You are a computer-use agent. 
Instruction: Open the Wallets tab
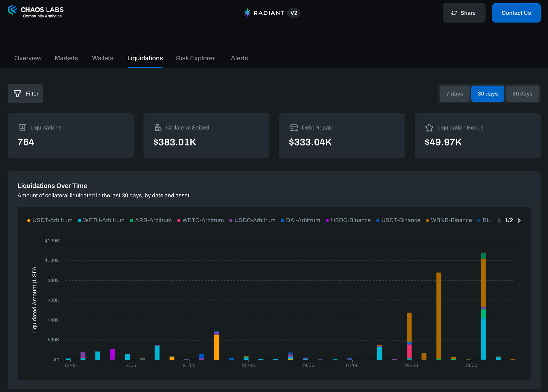click(102, 58)
